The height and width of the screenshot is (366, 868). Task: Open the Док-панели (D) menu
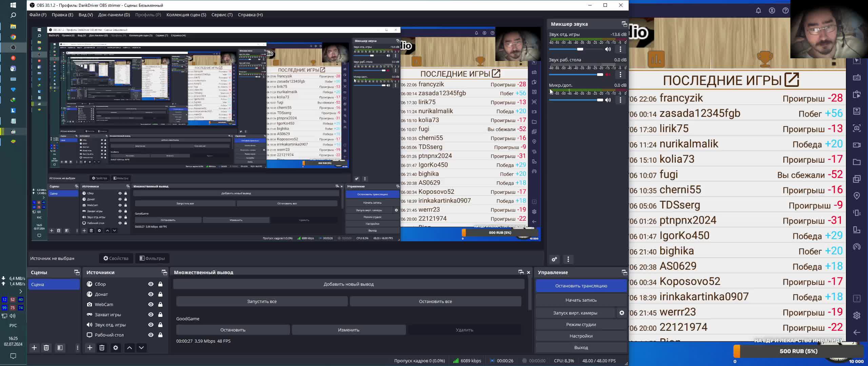coord(114,15)
